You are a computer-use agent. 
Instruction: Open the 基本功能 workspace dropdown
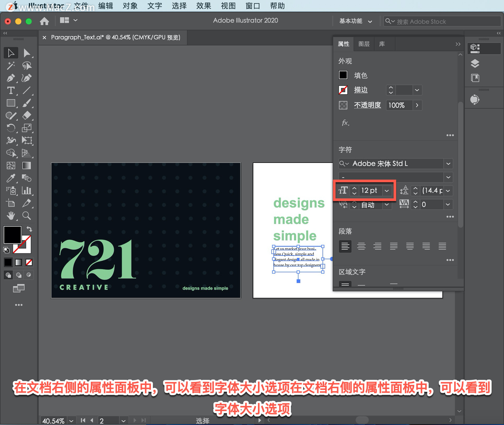[355, 21]
